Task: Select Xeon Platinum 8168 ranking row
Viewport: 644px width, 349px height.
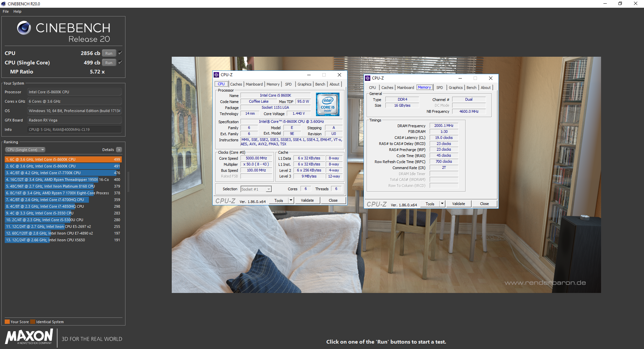Action: (x=63, y=186)
